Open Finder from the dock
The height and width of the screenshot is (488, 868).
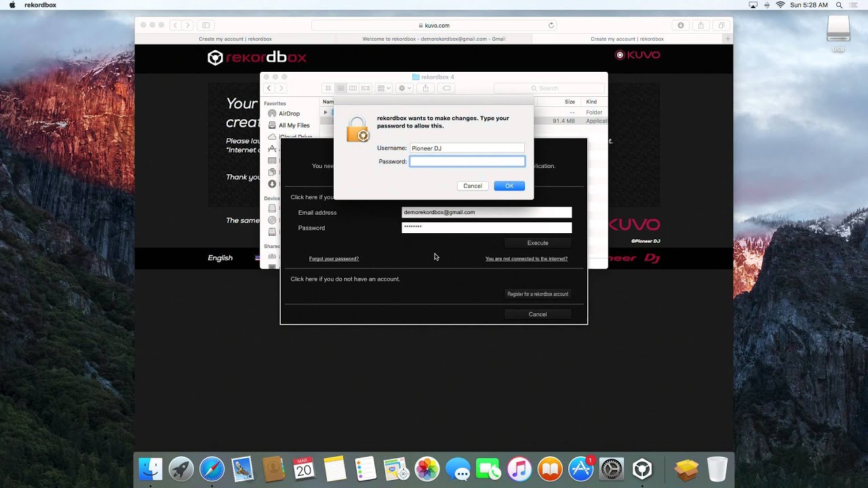point(151,469)
